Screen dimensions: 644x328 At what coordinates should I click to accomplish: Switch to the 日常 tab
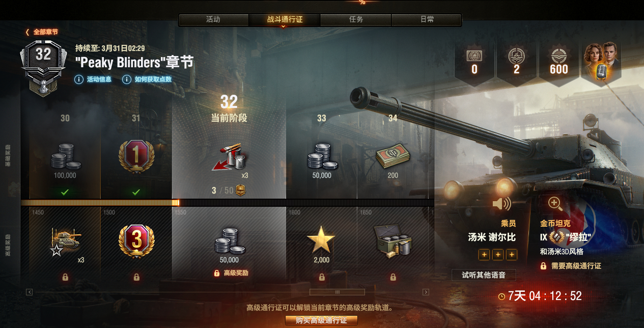pos(427,20)
